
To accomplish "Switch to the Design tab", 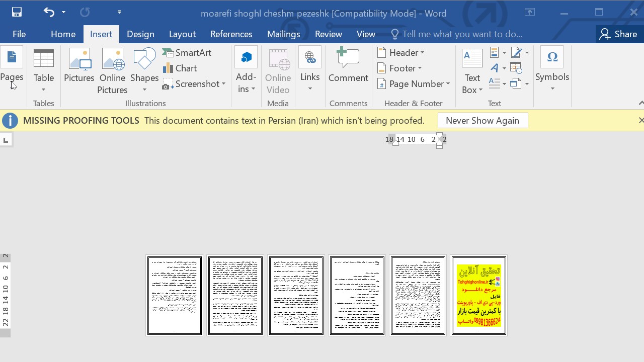I will [x=140, y=34].
